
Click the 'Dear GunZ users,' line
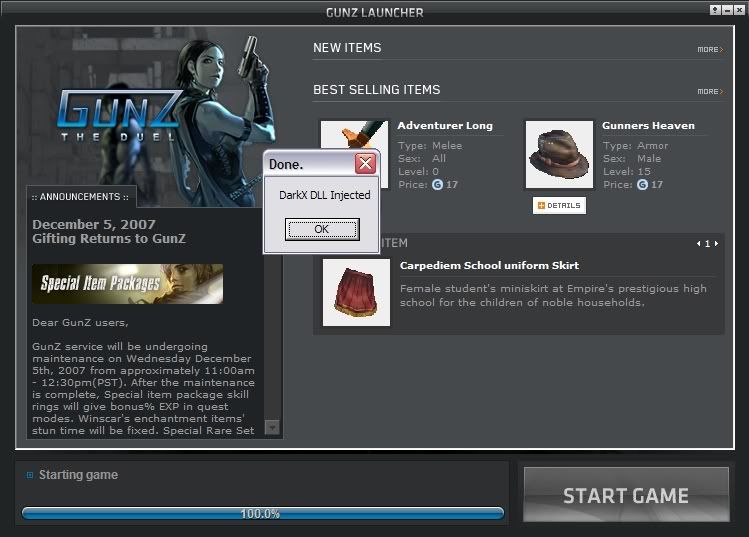80,322
